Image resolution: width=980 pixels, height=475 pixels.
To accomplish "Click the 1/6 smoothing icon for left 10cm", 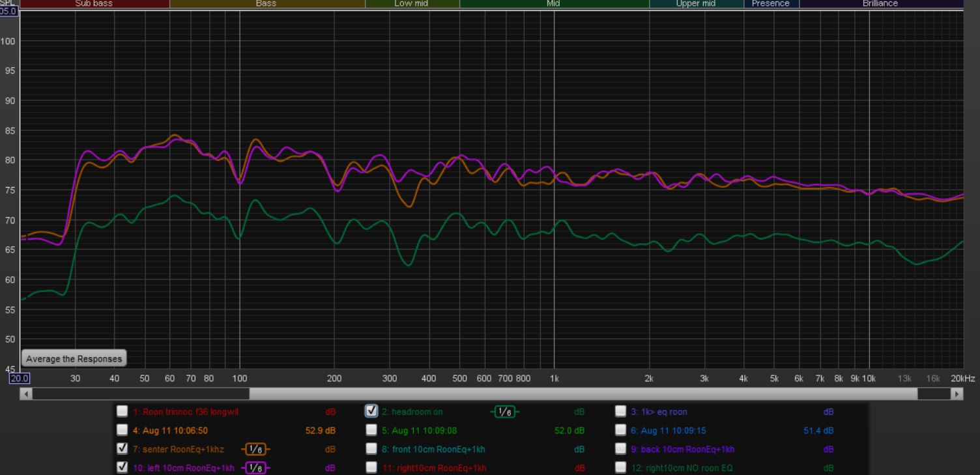I will click(x=253, y=468).
